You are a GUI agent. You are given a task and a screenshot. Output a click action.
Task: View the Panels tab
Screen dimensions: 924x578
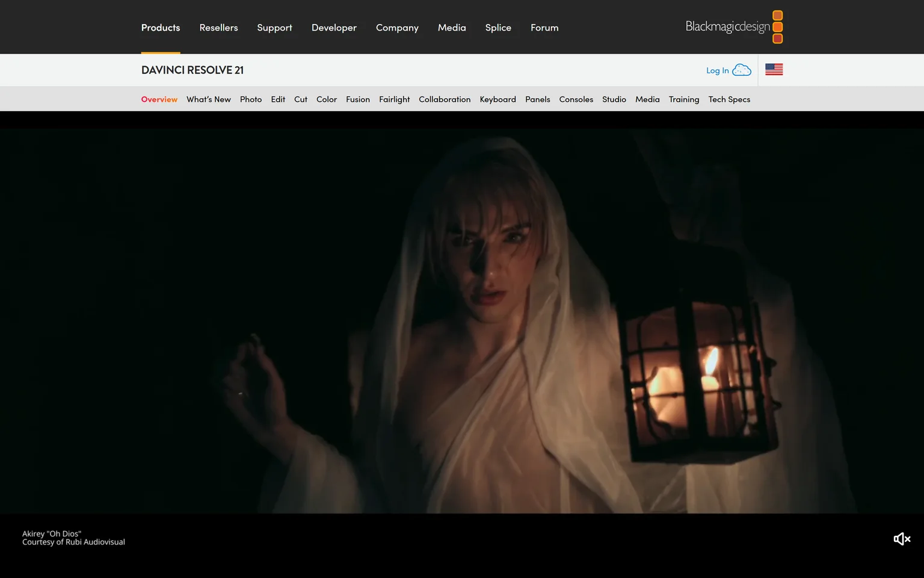pos(537,99)
